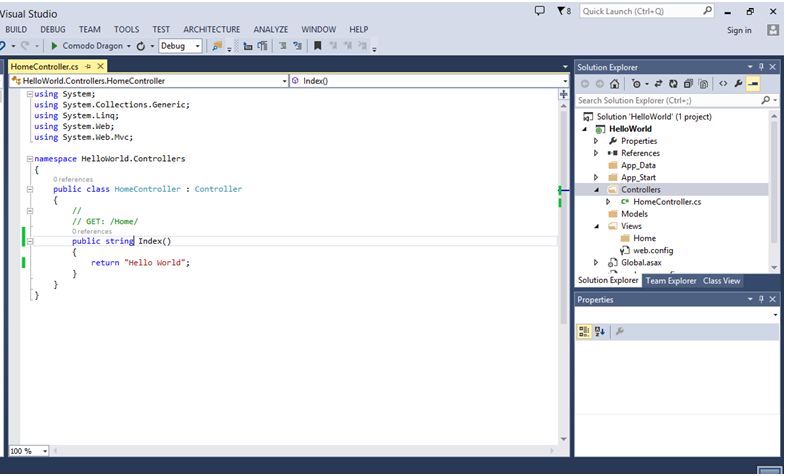Collapse the Controllers folder node
The image size is (786, 476).
tap(596, 189)
